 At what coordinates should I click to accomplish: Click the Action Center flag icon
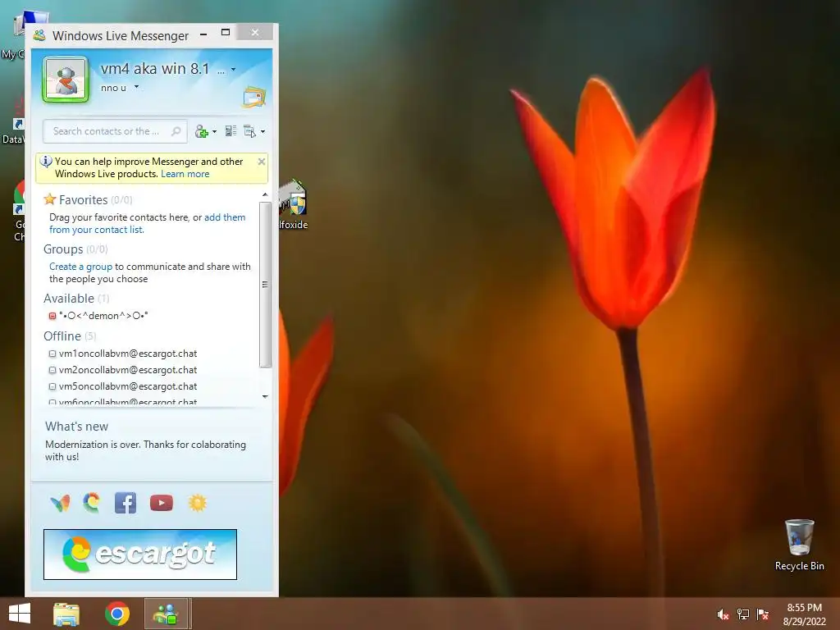point(763,614)
